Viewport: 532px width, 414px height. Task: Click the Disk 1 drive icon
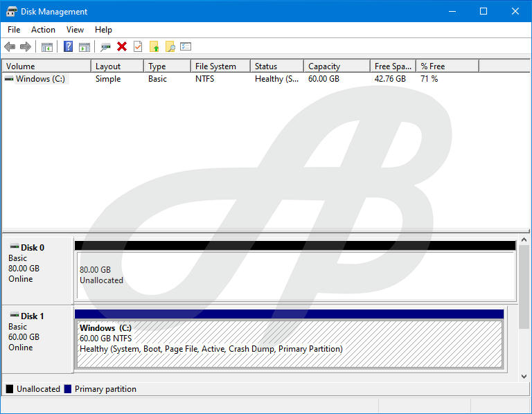[x=14, y=315]
